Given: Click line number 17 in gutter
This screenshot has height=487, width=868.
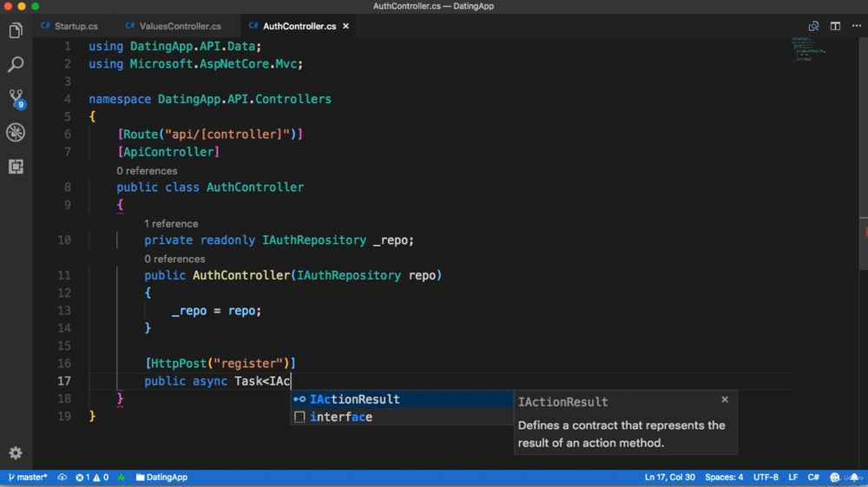Looking at the screenshot, I should point(64,381).
